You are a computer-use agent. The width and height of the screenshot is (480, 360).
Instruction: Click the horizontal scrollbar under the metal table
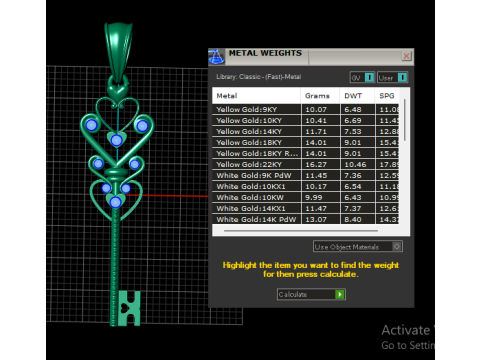point(301,230)
